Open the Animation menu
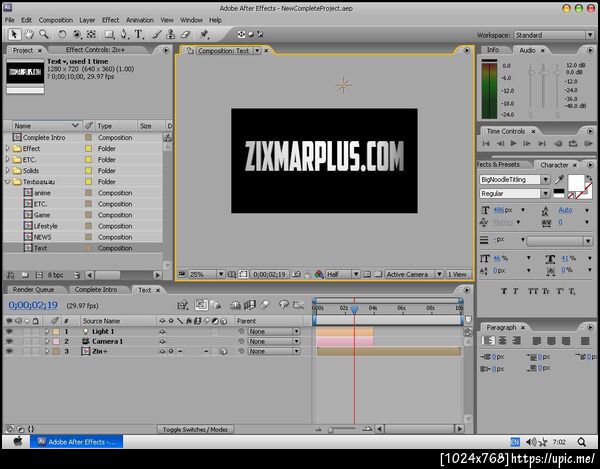 [x=140, y=20]
